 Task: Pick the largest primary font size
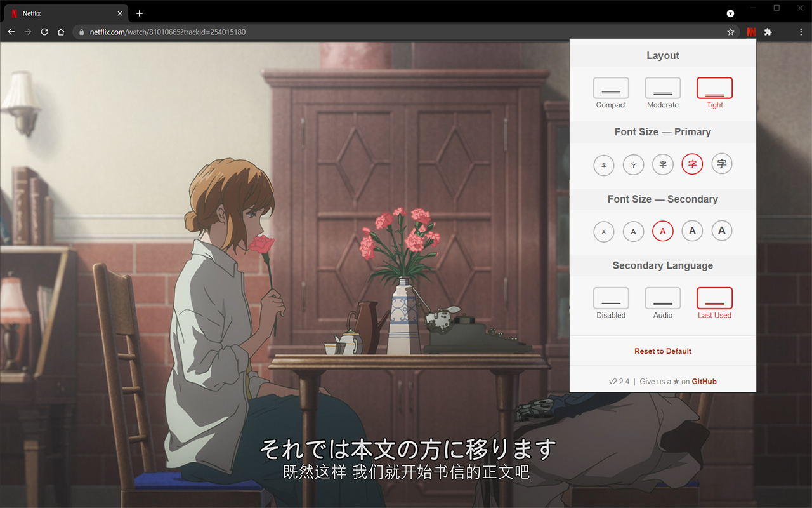[722, 164]
